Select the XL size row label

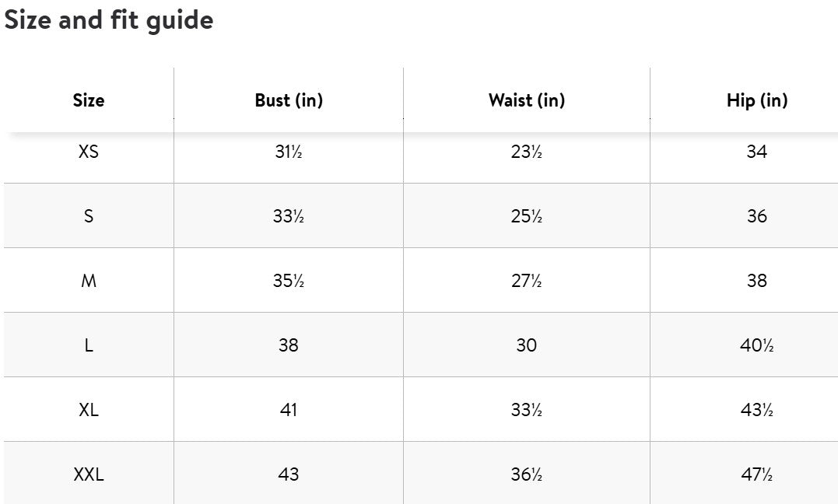point(89,410)
